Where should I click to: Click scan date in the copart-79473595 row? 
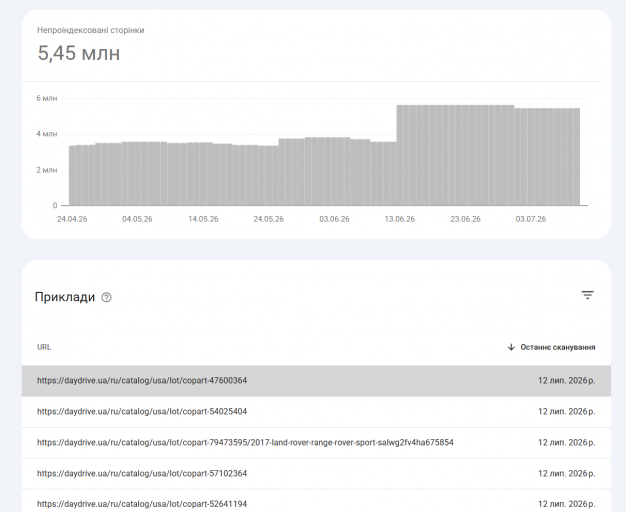coord(567,443)
